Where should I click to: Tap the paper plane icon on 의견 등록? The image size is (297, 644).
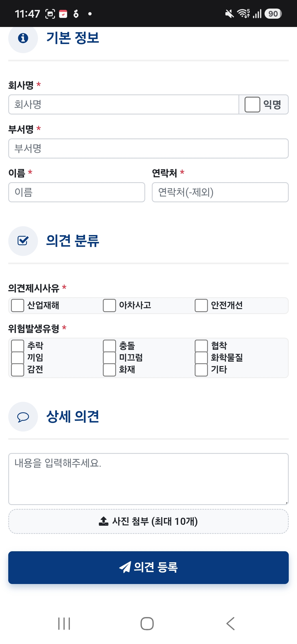pos(125,567)
